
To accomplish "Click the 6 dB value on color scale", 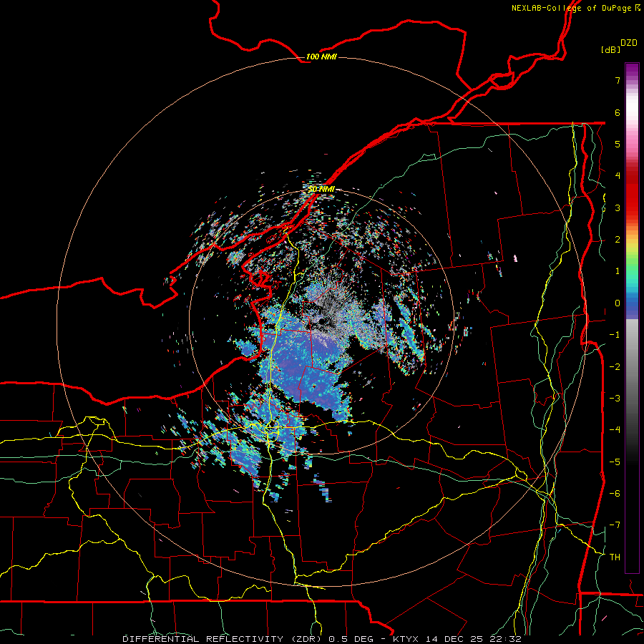I will tap(618, 112).
